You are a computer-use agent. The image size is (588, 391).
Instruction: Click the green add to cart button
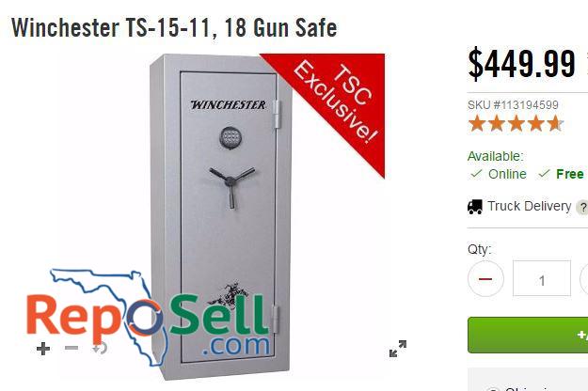pos(528,335)
